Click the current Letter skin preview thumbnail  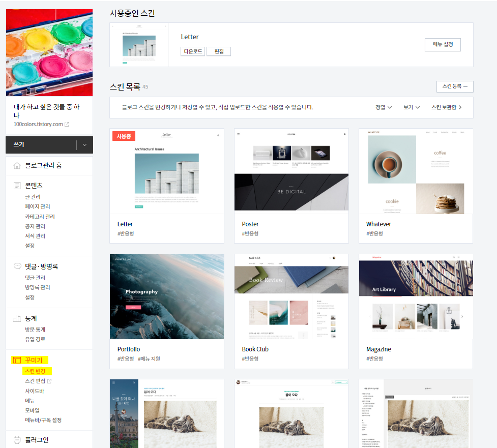[x=139, y=45]
